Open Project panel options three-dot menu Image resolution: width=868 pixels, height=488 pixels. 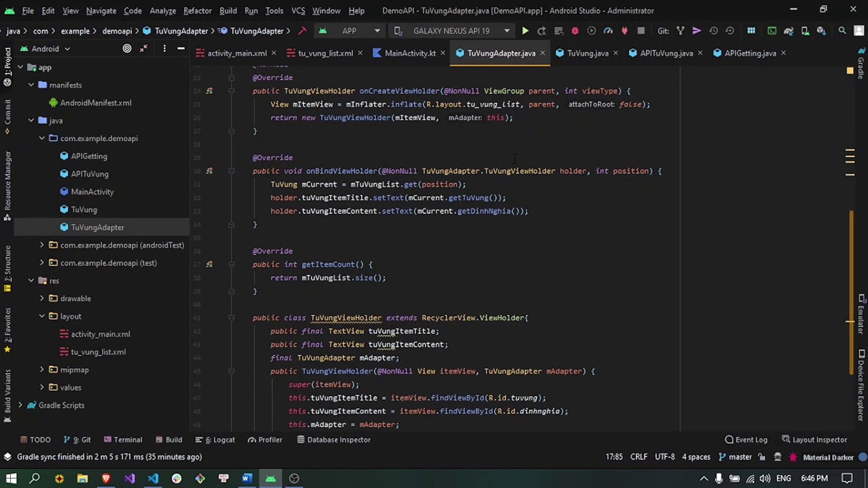[164, 49]
